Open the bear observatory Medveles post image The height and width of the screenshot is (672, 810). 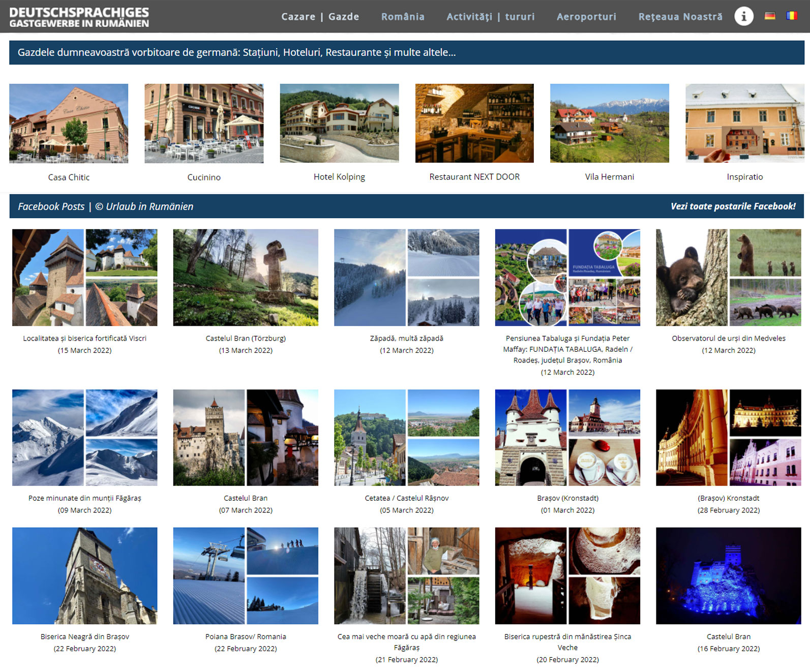tap(728, 278)
